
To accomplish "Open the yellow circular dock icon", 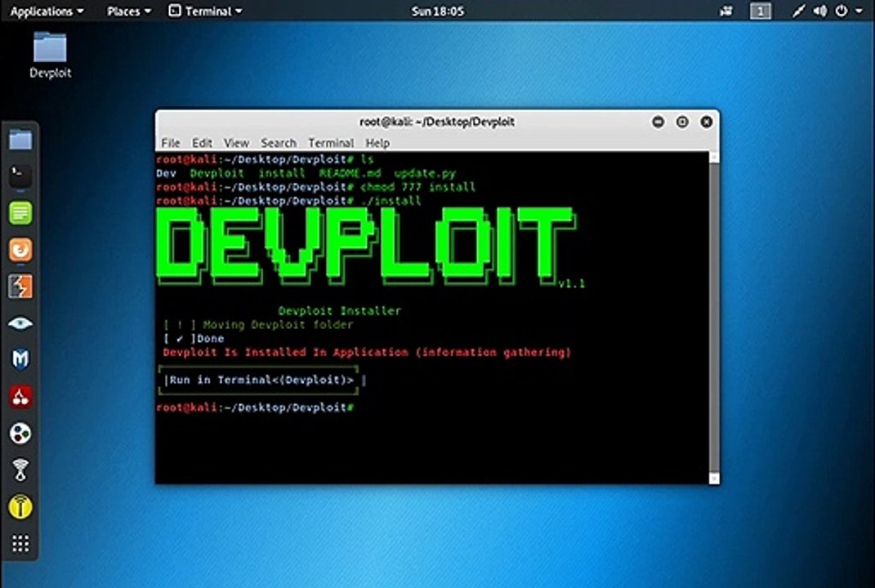I will tap(20, 507).
